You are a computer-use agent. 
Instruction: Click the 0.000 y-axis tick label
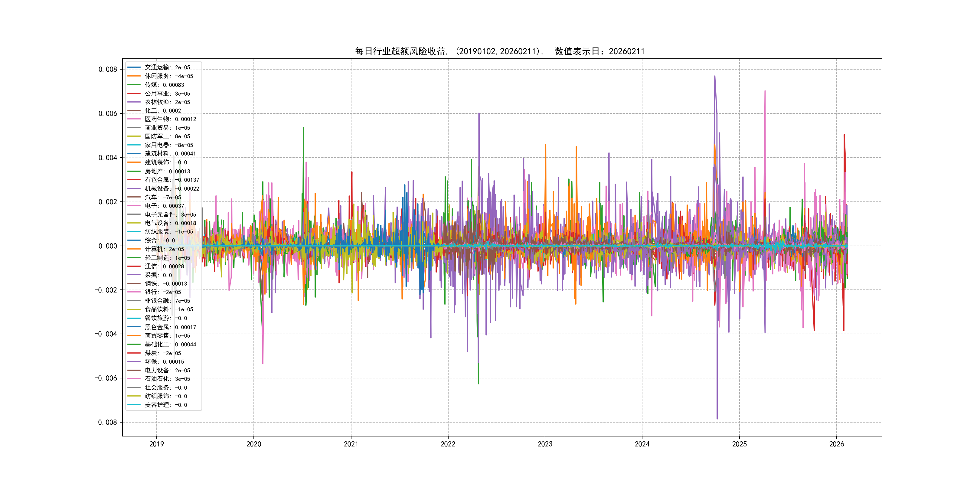[108, 246]
